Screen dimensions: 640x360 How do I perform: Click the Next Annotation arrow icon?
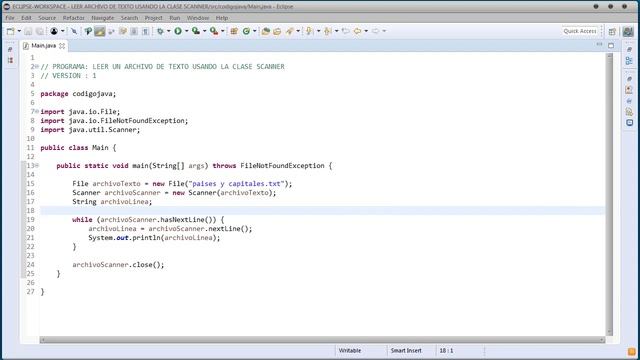tap(309, 31)
